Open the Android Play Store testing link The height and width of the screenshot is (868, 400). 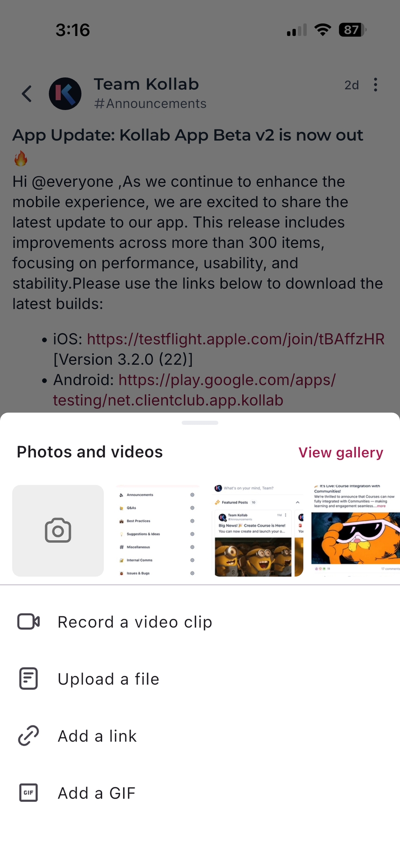click(194, 390)
